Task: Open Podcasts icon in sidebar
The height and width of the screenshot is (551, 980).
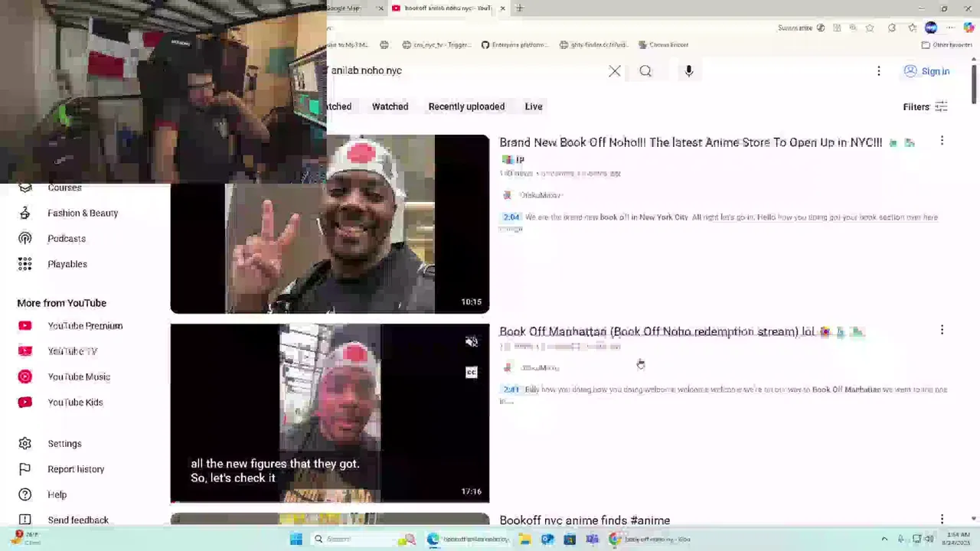Action: coord(25,239)
